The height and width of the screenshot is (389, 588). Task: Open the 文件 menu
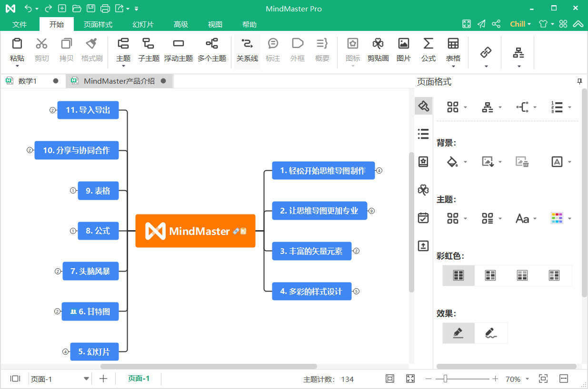coord(20,24)
